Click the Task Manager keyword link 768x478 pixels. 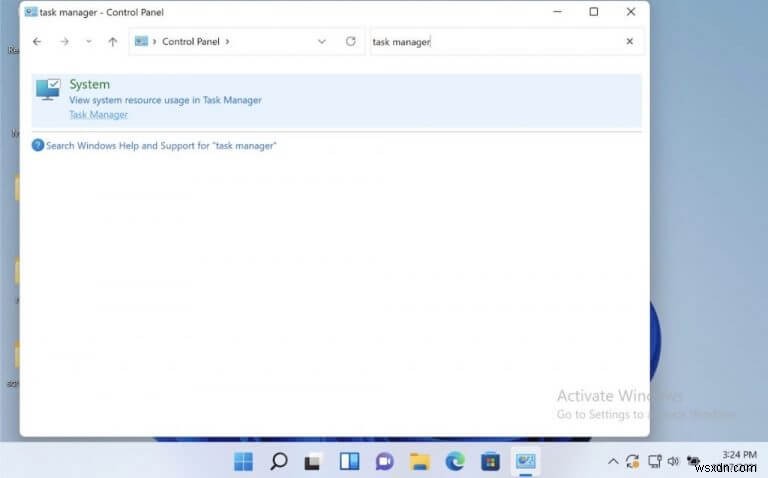pos(98,115)
